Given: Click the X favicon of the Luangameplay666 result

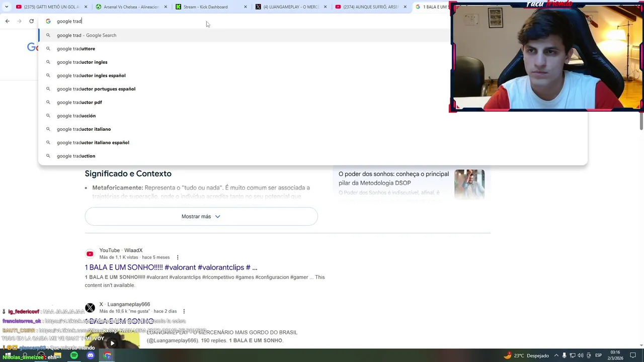Looking at the screenshot, I should point(90,308).
